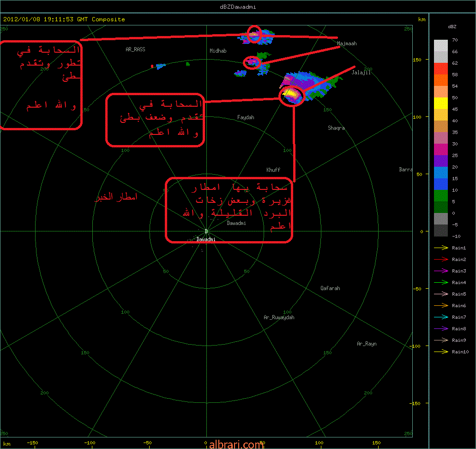
Task: Select the red Rain2 arrow
Action: click(x=441, y=260)
